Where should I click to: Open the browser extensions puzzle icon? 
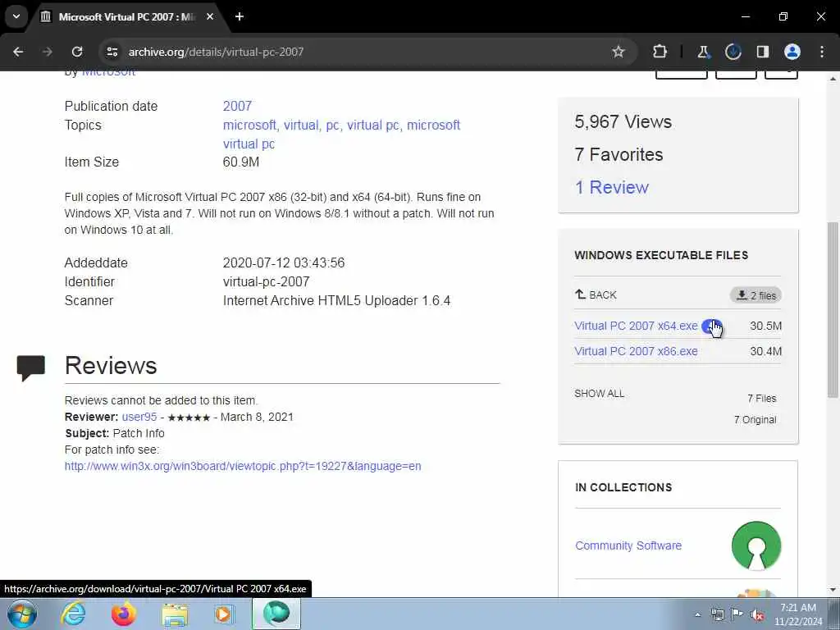660,52
